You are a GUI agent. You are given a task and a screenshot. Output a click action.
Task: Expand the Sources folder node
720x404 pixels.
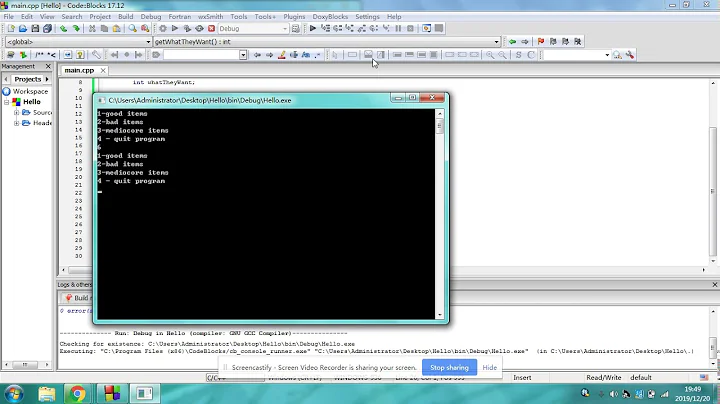pos(17,112)
